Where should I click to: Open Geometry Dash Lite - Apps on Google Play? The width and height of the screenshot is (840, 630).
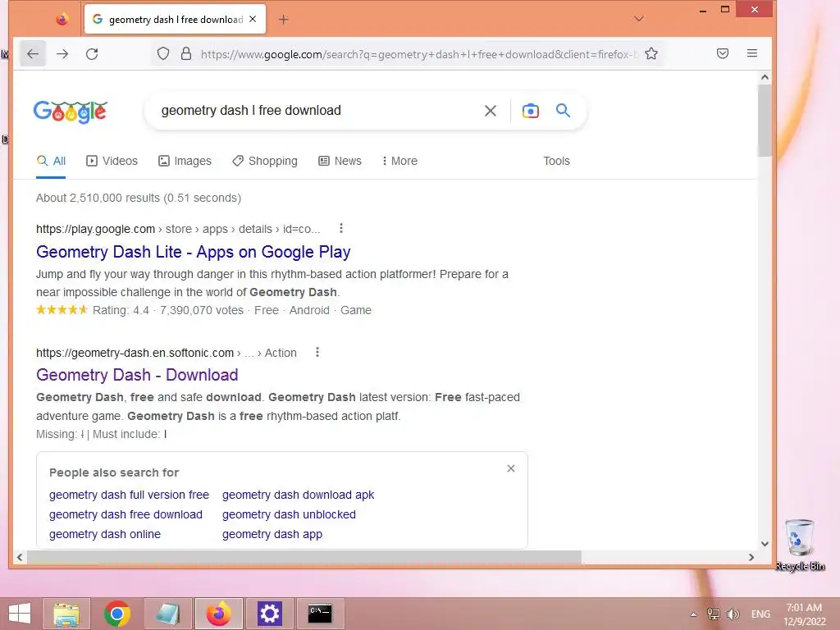[x=194, y=252]
